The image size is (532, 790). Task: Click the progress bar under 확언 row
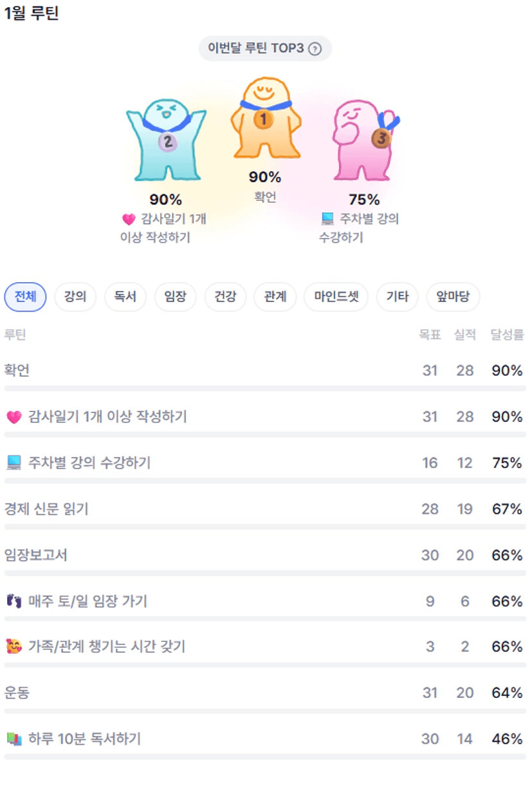point(265,389)
